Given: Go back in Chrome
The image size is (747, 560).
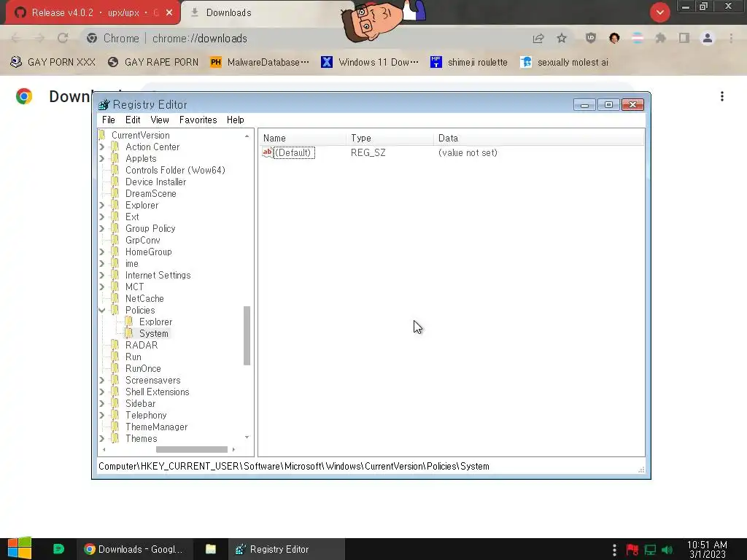Looking at the screenshot, I should click(16, 39).
